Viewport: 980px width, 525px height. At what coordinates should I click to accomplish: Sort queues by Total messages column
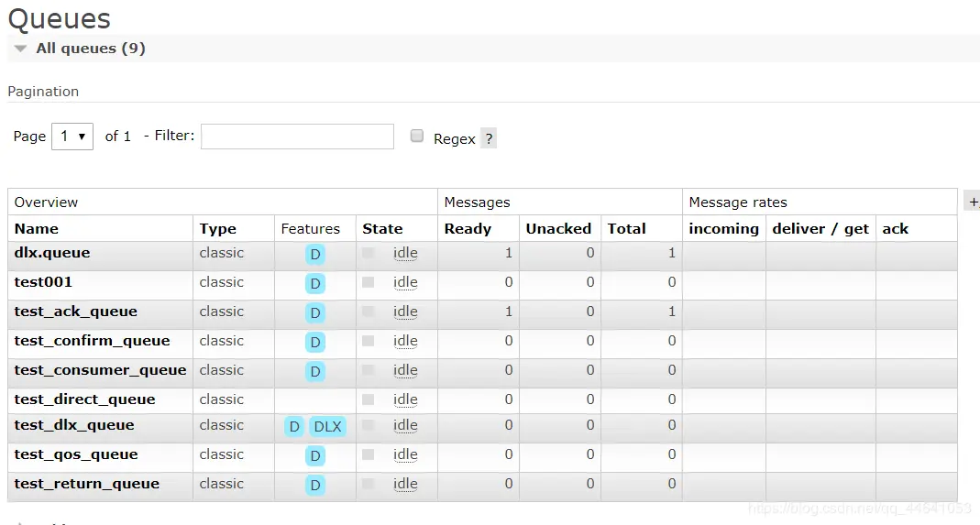tap(627, 229)
